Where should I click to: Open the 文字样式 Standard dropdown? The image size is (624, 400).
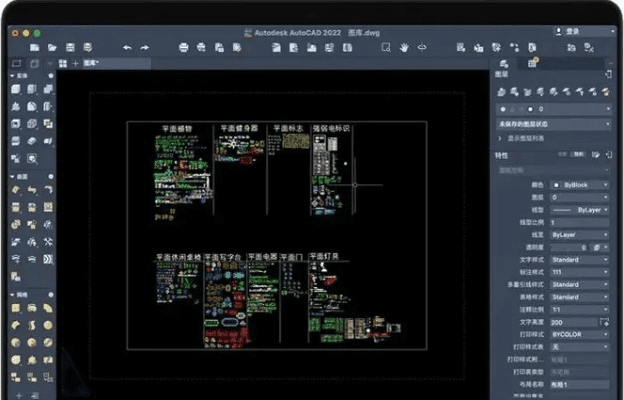pyautogui.click(x=578, y=260)
